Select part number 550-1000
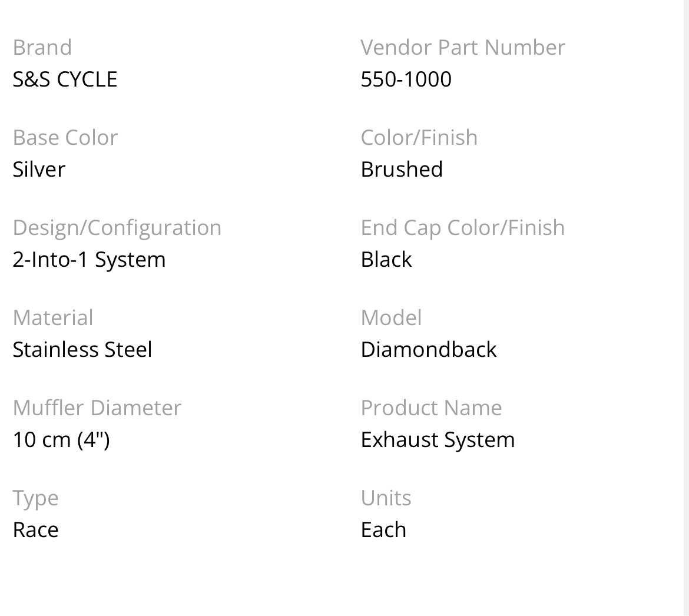 (406, 80)
